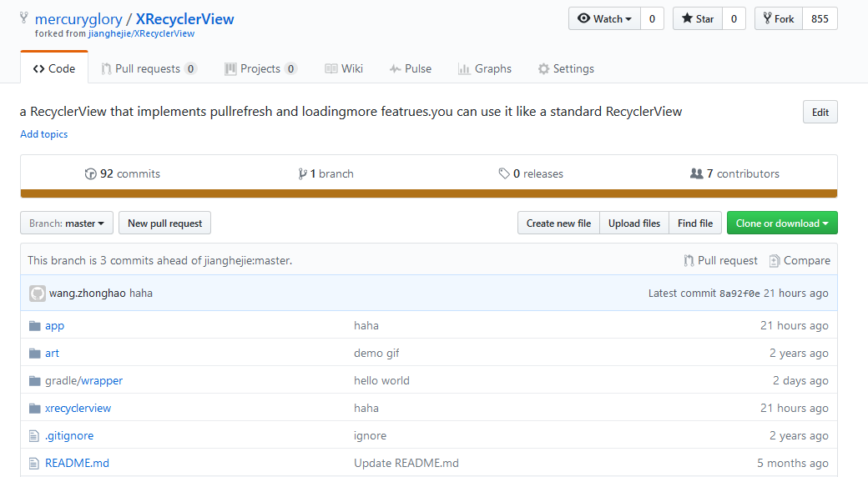Click the file icon for README.md
This screenshot has width=868, height=477.
pyautogui.click(x=34, y=463)
